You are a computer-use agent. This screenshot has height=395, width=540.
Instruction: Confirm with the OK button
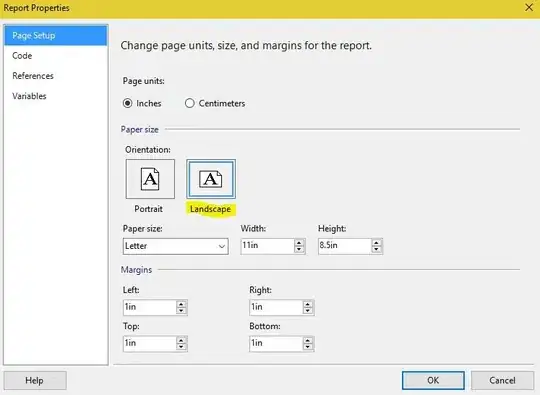(x=433, y=380)
